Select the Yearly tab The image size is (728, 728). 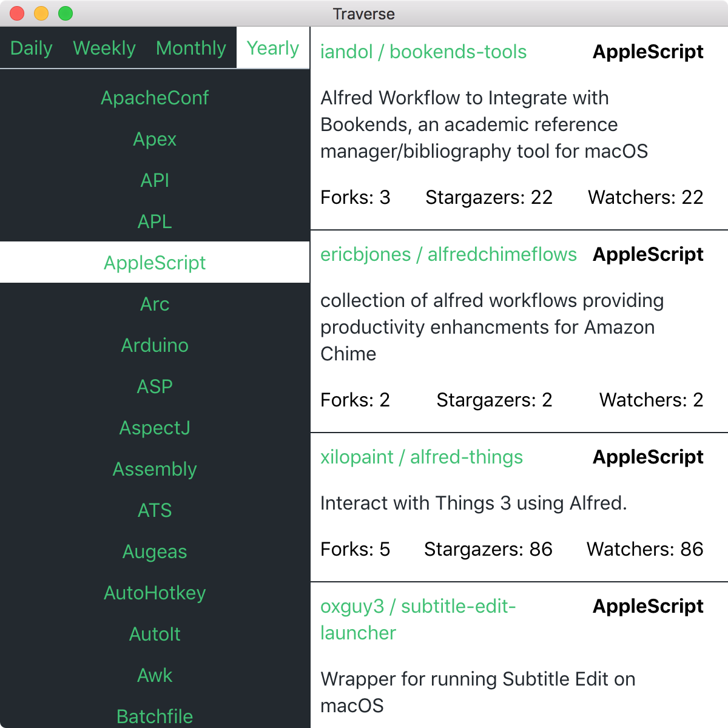[x=273, y=48]
